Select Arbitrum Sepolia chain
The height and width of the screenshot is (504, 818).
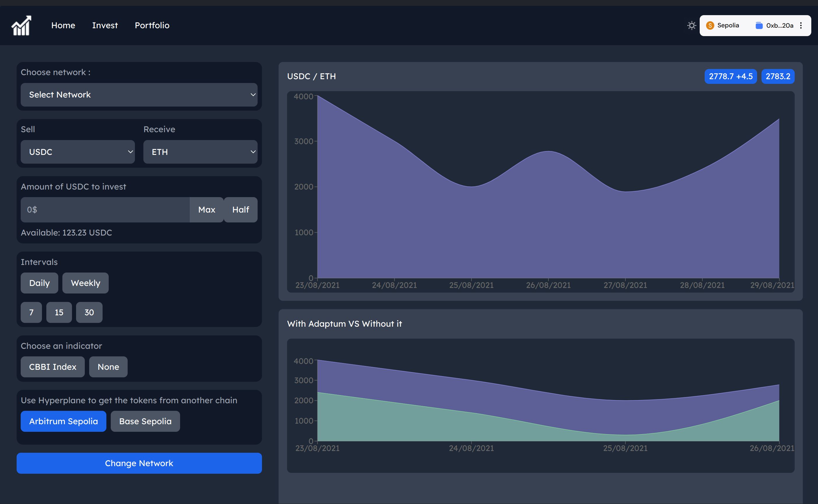[x=64, y=421]
